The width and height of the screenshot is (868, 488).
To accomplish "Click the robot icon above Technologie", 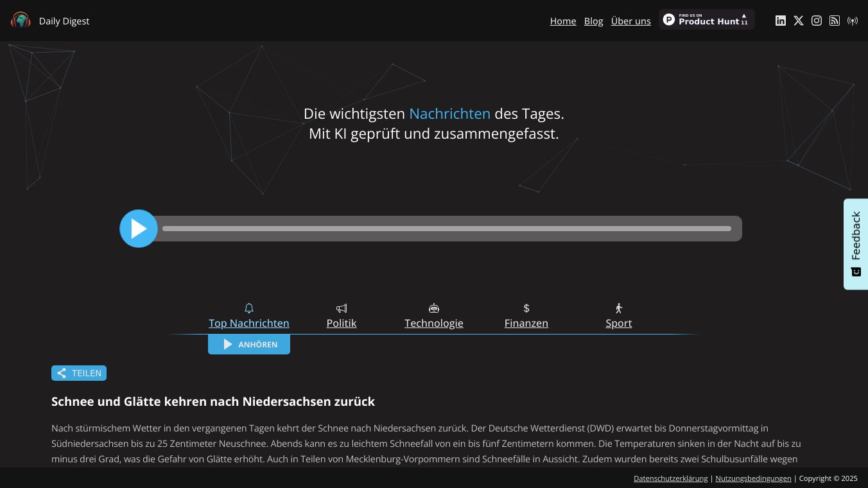I will [434, 308].
